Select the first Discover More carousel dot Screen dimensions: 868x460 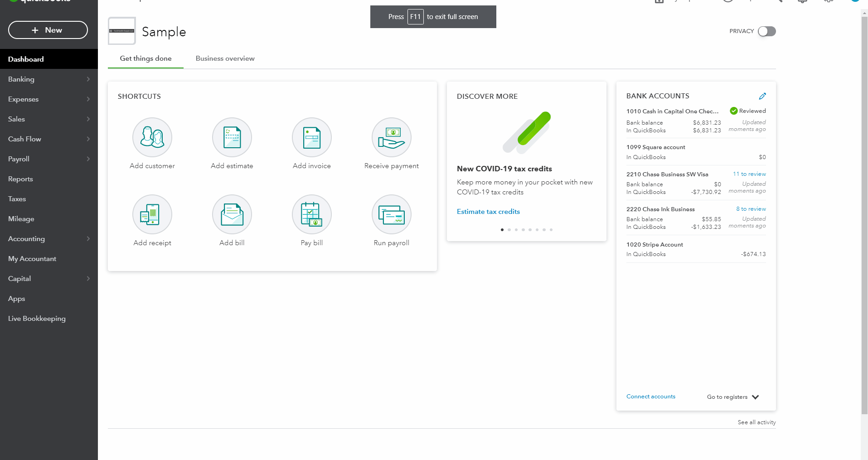coord(502,230)
